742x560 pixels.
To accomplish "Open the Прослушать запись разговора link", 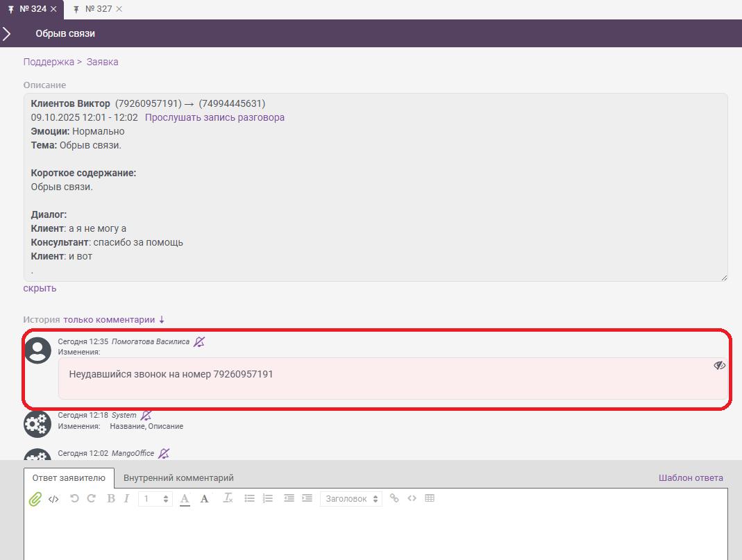I will 214,117.
